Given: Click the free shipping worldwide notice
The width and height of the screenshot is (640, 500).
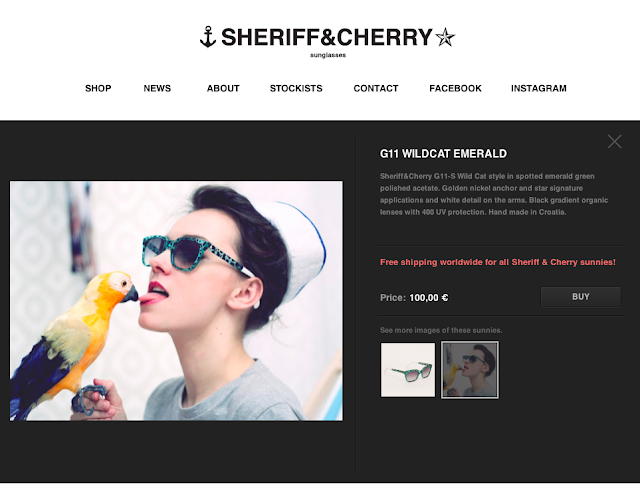Looking at the screenshot, I should [498, 262].
